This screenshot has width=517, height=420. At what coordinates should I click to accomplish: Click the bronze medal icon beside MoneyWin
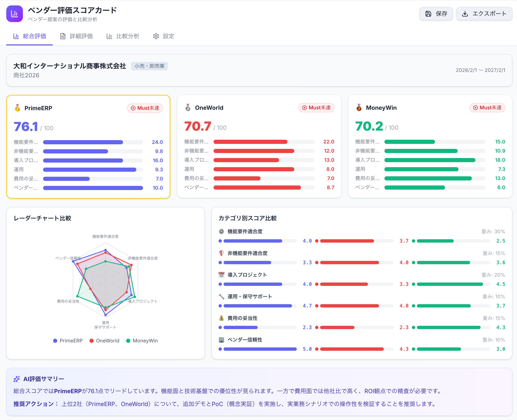(359, 107)
